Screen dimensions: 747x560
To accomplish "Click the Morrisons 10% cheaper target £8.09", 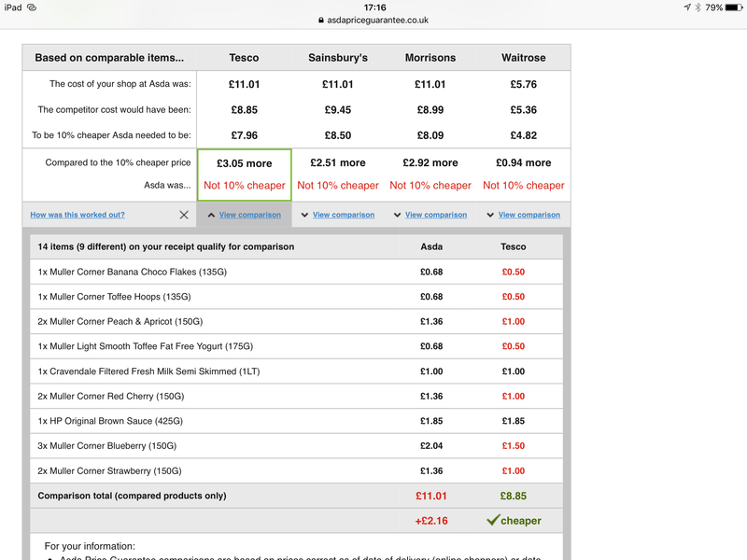I will (x=430, y=135).
